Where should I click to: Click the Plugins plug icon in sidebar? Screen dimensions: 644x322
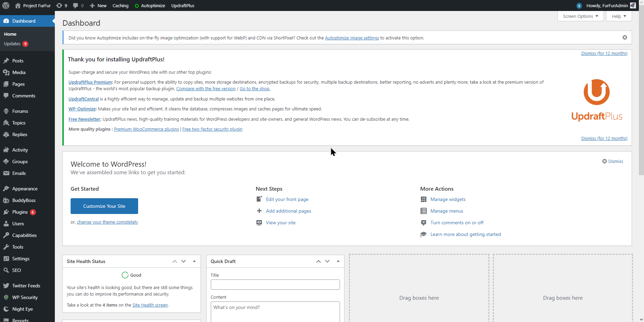pos(6,212)
